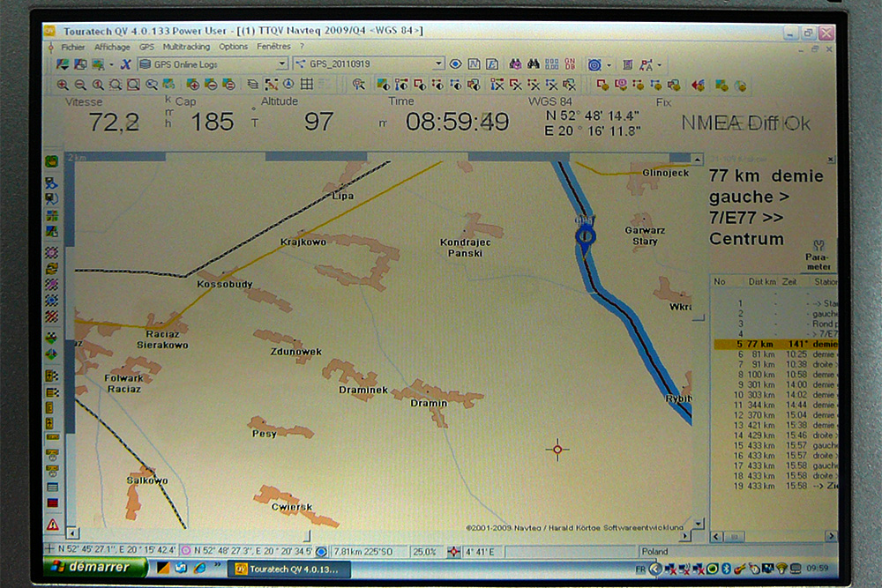882x588 pixels.
Task: Click Internet Explorer quick launch icon
Action: click(x=199, y=569)
